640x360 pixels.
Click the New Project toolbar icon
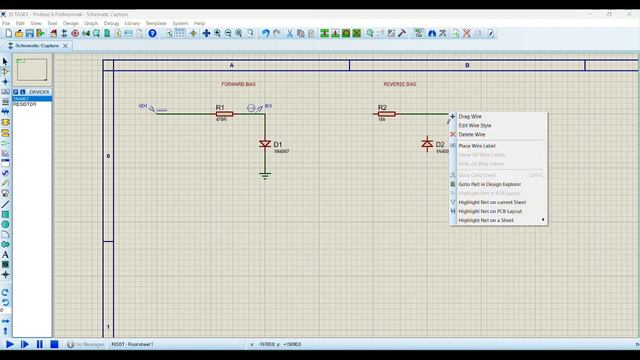click(x=8, y=33)
